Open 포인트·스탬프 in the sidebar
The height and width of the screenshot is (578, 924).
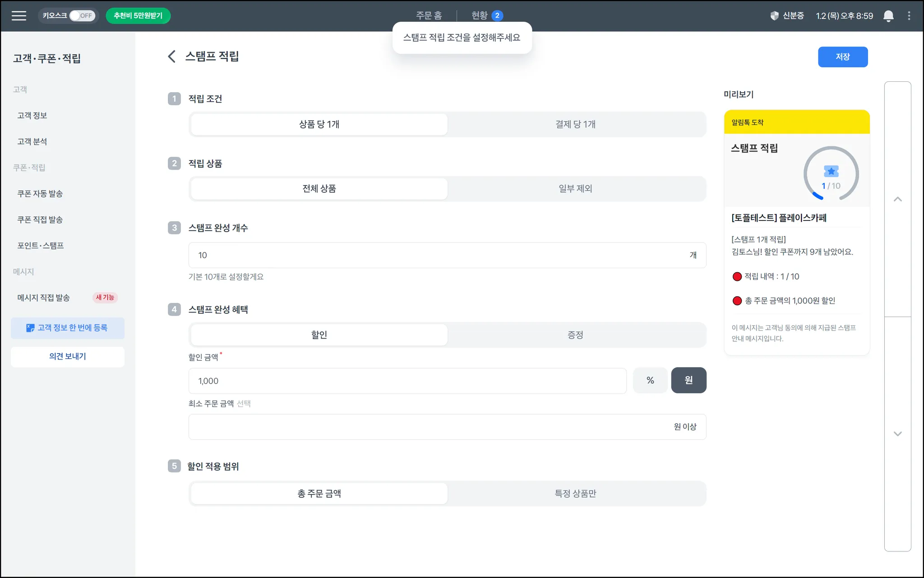[41, 246]
